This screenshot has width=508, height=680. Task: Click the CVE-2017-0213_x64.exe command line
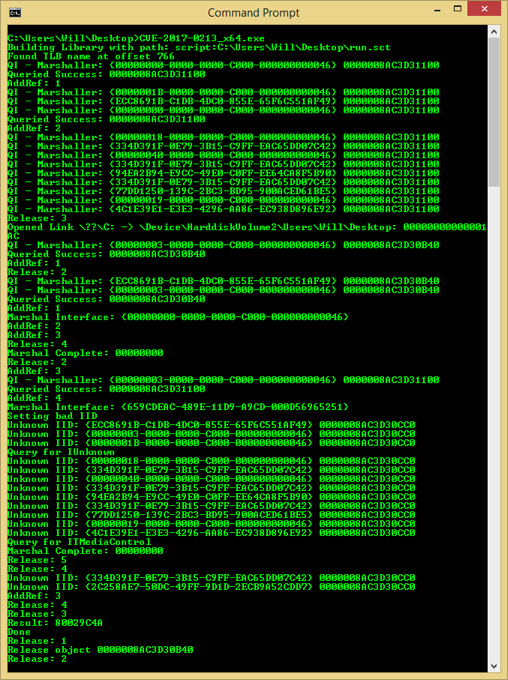[x=136, y=38]
